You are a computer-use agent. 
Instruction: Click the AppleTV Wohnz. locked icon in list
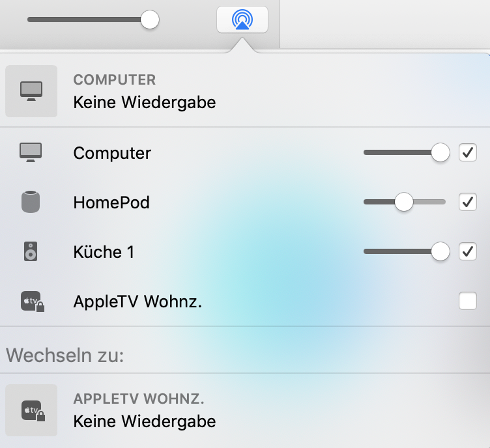pos(31,301)
